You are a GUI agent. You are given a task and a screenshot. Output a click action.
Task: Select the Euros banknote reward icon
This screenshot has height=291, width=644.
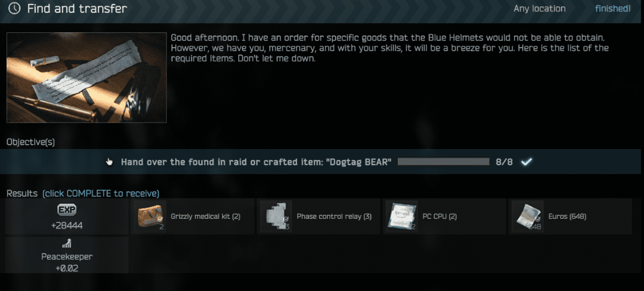(x=528, y=217)
